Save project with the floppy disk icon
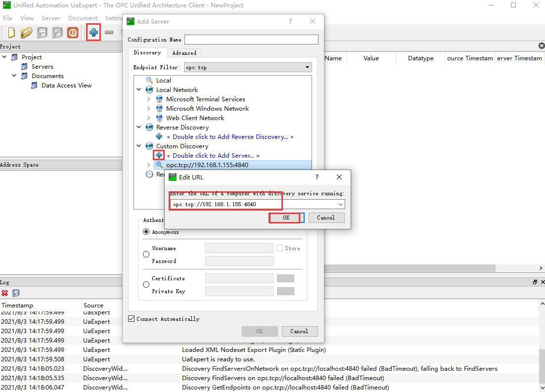The height and width of the screenshot is (392, 545). (42, 33)
